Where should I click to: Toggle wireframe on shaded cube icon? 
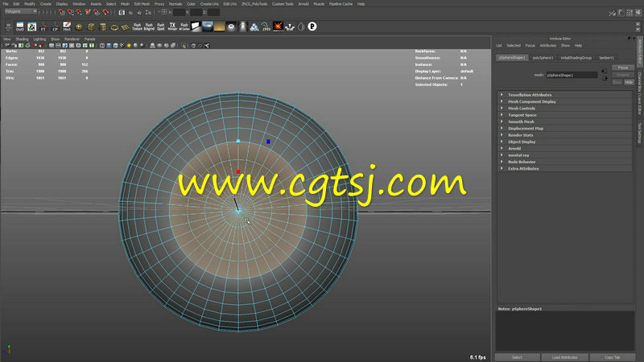[115, 46]
